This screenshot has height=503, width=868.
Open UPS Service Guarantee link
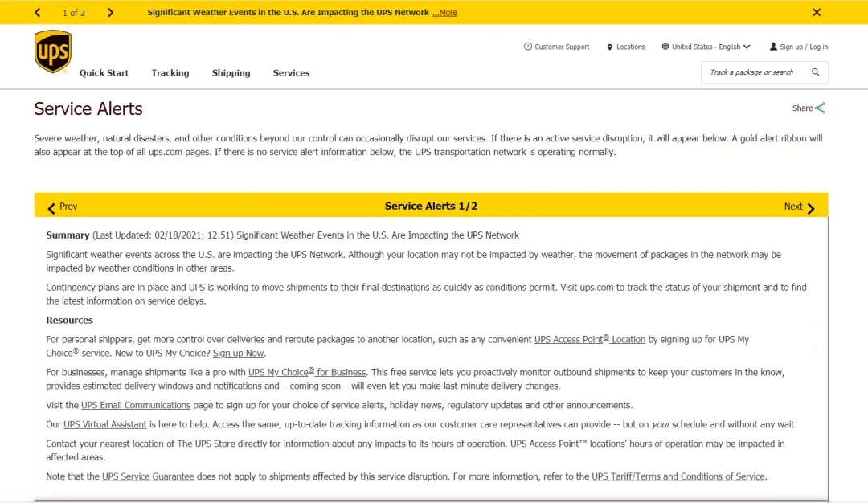pos(148,476)
